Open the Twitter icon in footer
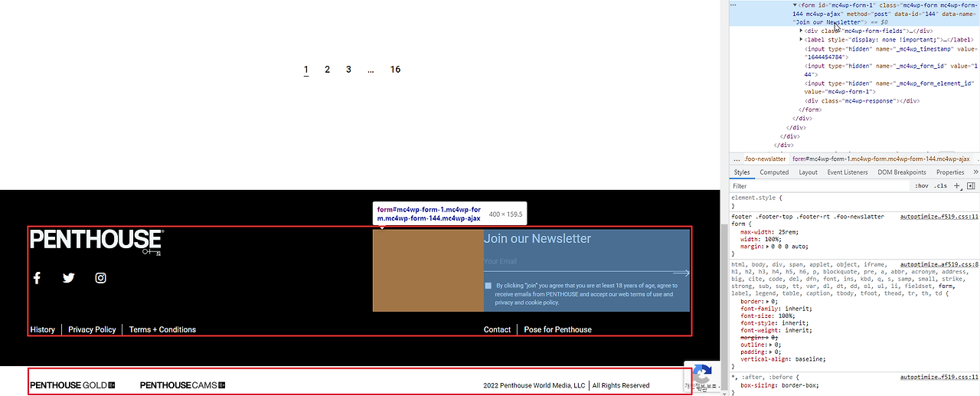980x396 pixels. [69, 278]
